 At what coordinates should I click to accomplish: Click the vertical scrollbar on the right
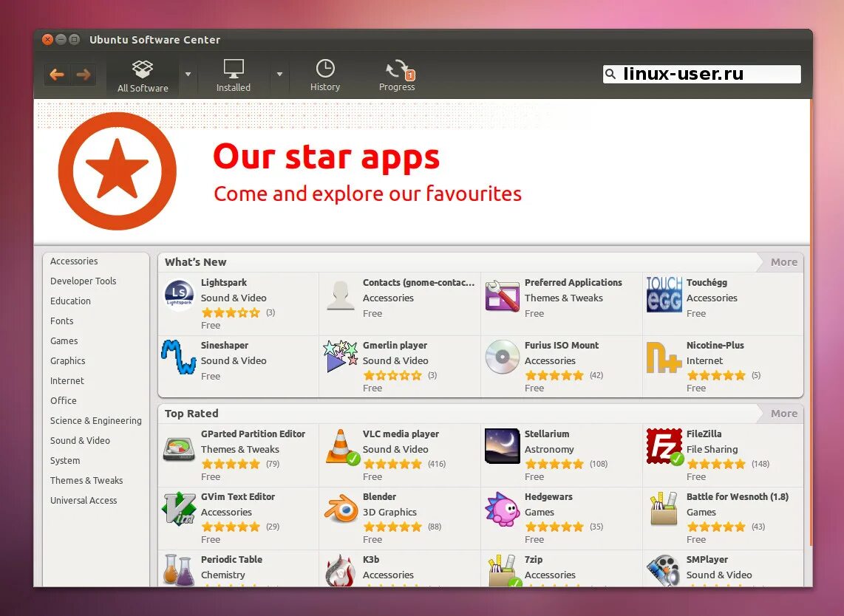point(810,323)
